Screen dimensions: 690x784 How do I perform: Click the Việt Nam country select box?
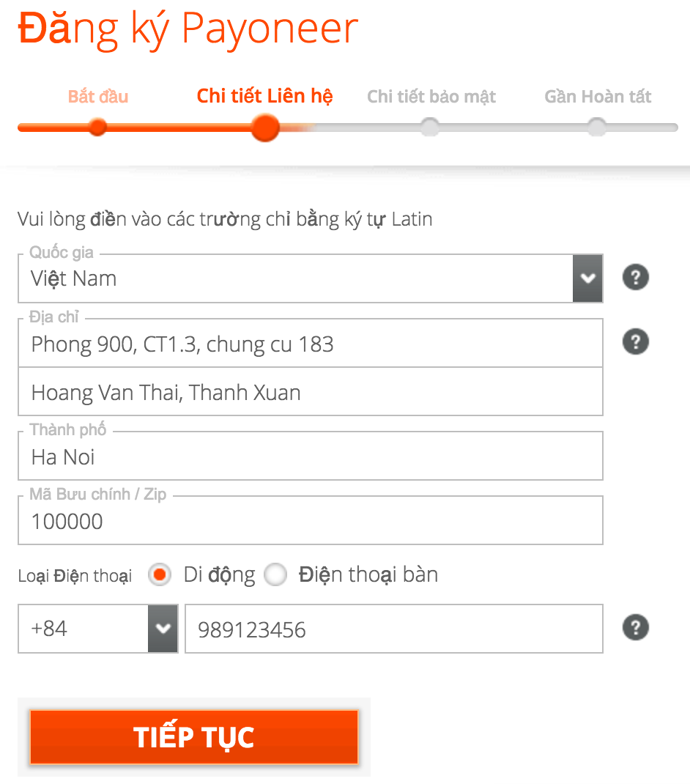293,278
